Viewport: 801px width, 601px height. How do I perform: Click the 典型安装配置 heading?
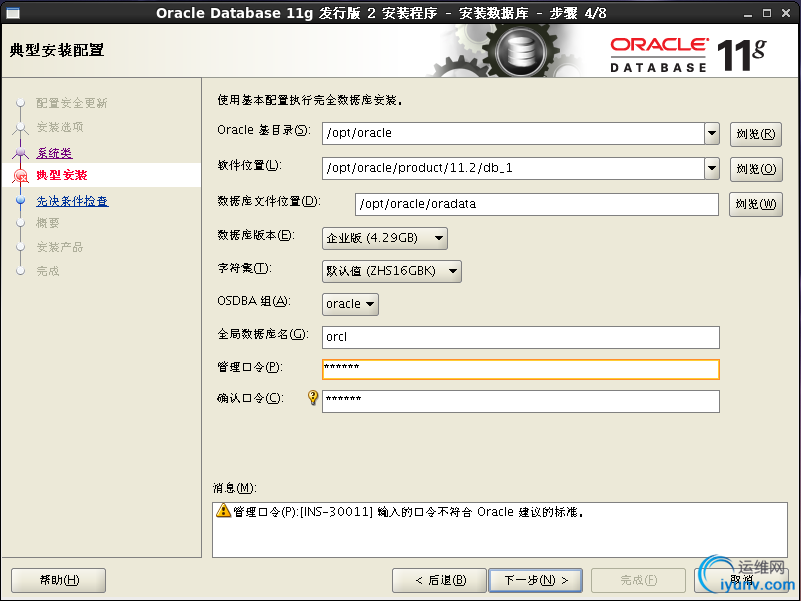pos(57,50)
